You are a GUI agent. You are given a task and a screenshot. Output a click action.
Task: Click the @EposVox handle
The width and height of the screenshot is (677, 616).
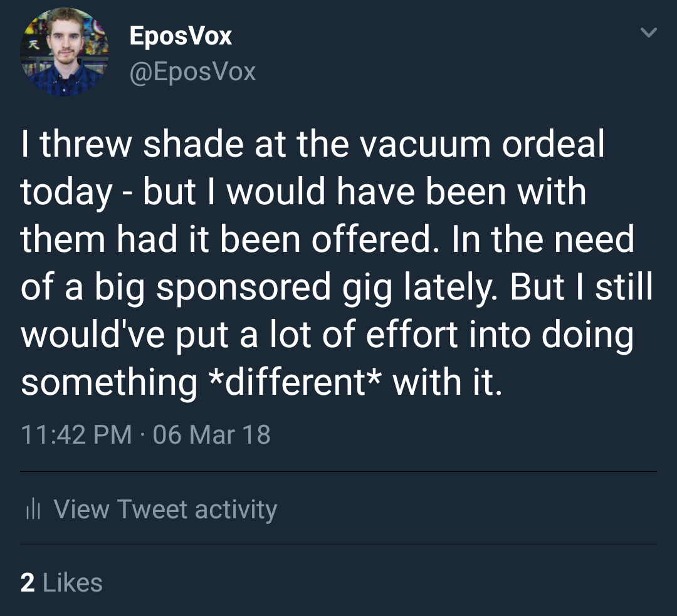point(192,72)
